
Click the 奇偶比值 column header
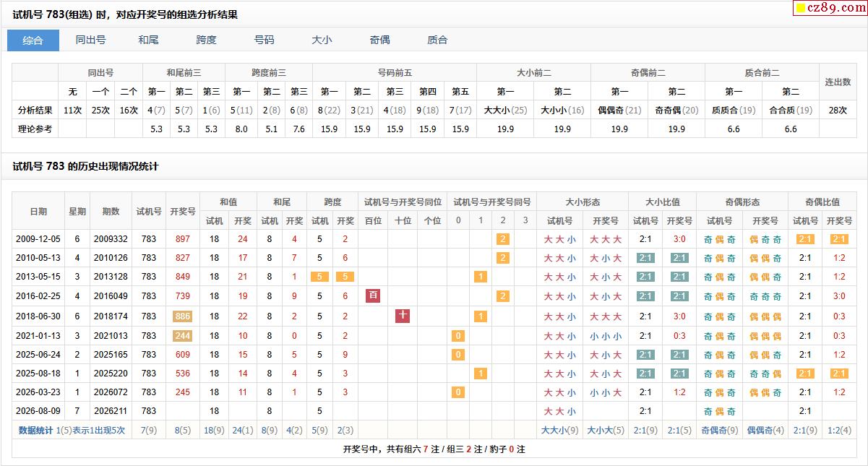(x=822, y=202)
